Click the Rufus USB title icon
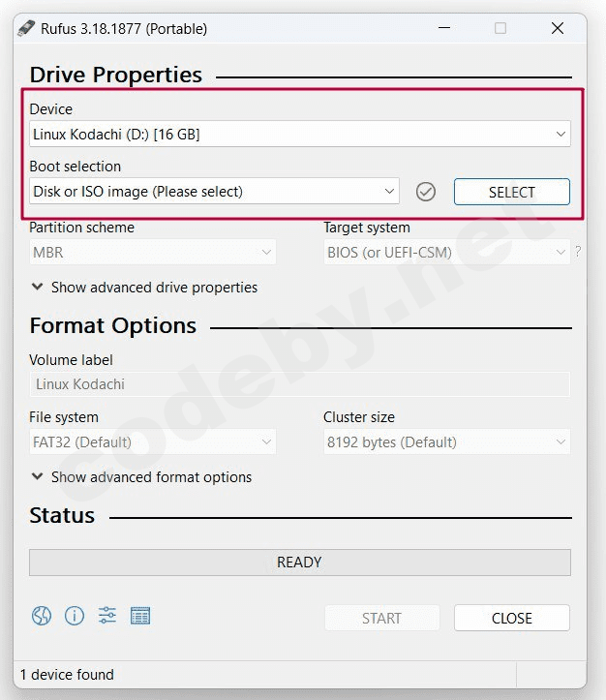 [26, 29]
